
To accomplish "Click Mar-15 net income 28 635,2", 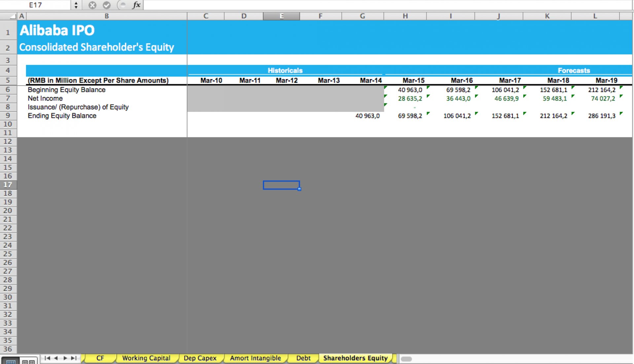I will (410, 98).
